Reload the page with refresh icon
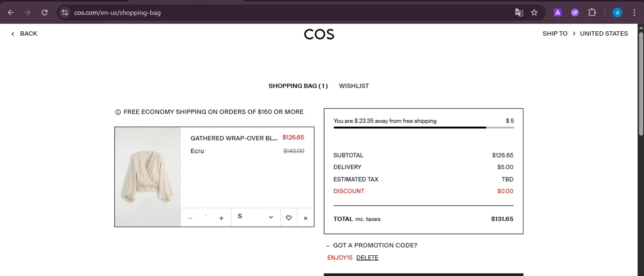Screen dimensions: 644x276 point(44,12)
